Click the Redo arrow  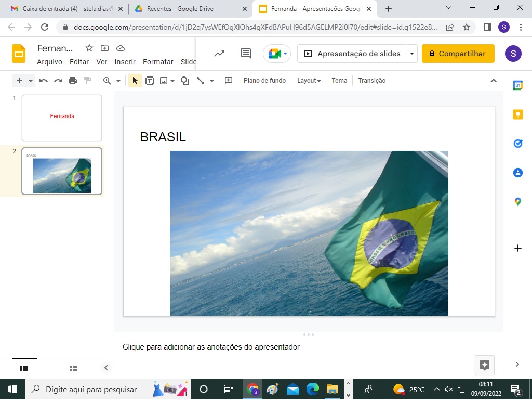(58, 81)
